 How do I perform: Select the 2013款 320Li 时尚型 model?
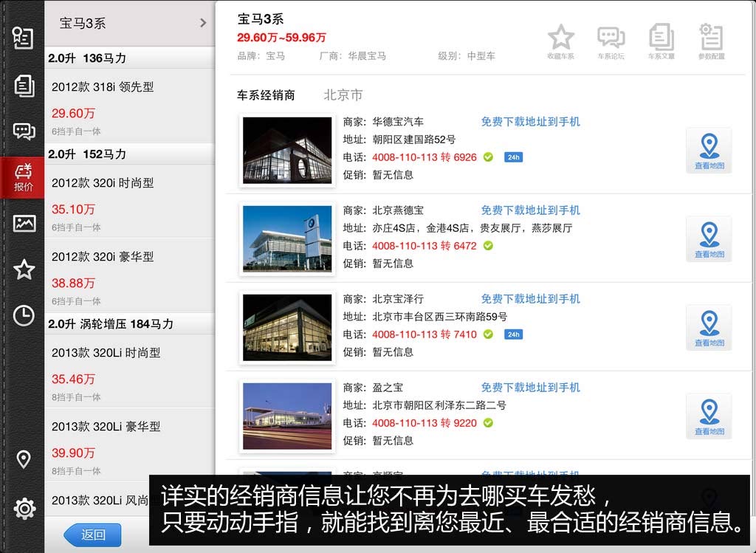pos(129,371)
